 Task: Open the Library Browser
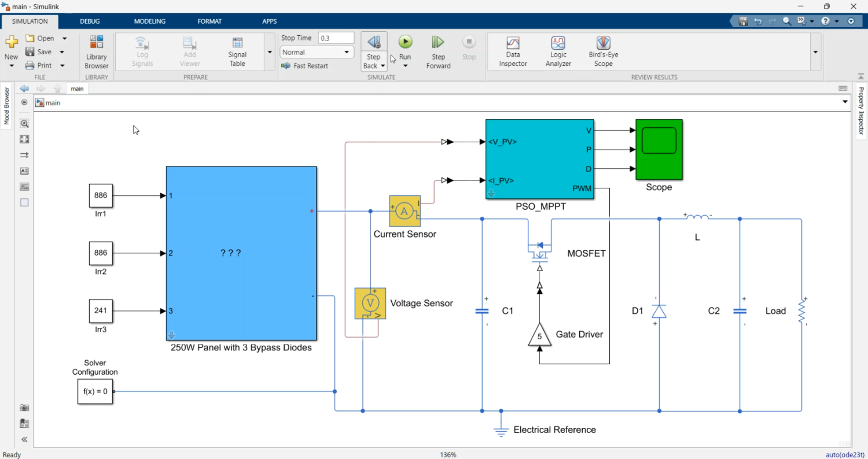[97, 51]
